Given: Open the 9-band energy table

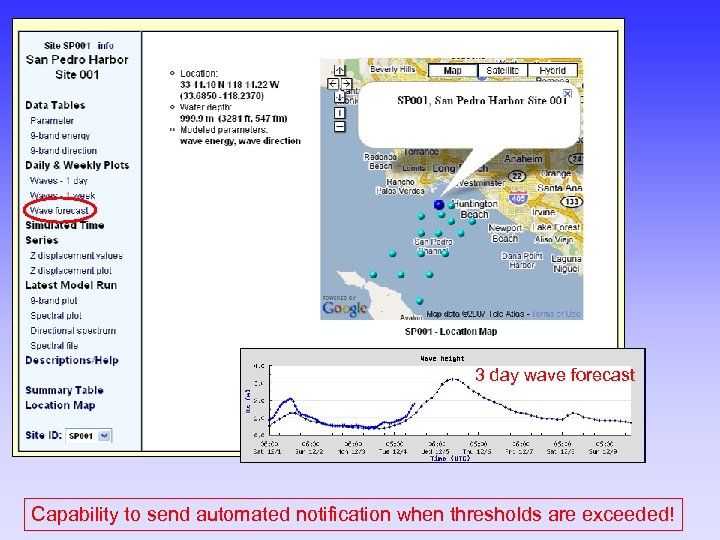Looking at the screenshot, I should (x=60, y=136).
